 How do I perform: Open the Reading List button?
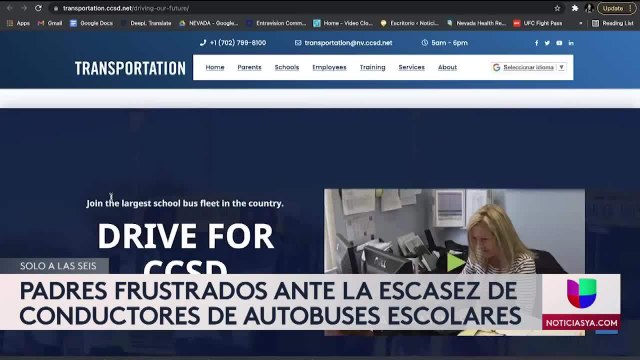tap(613, 23)
